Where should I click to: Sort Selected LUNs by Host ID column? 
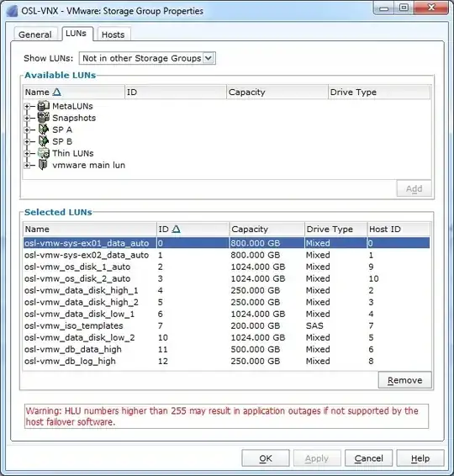[399, 229]
